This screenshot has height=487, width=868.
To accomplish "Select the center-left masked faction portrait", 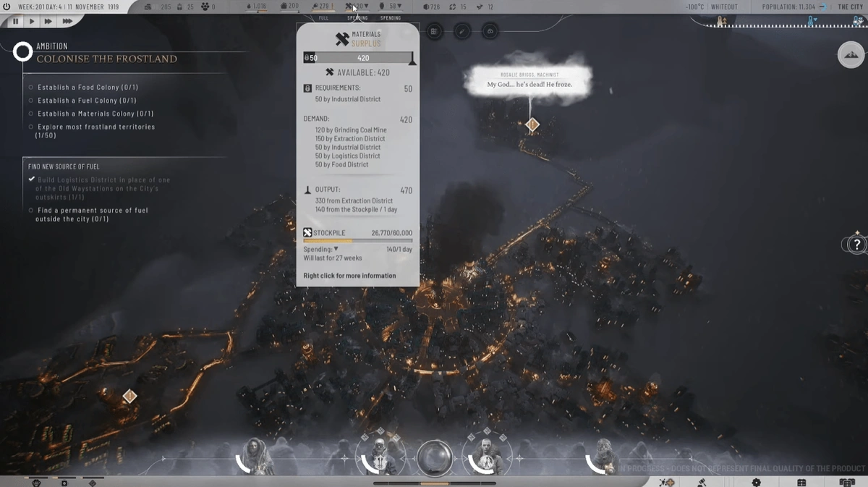I will tap(380, 455).
